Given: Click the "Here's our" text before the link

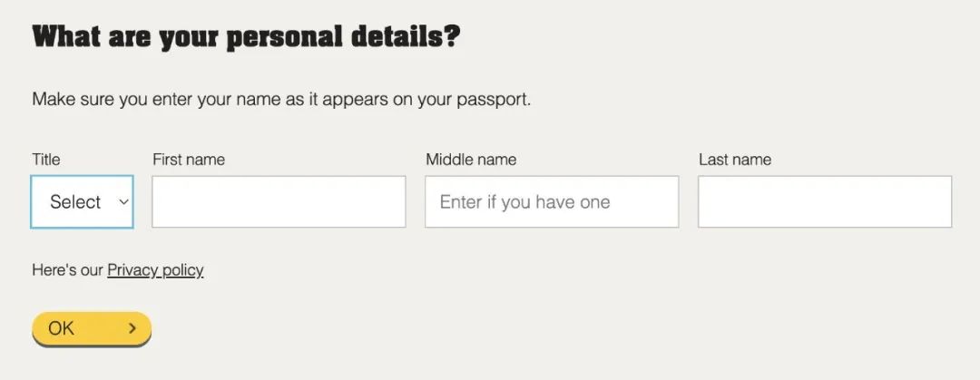Looking at the screenshot, I should (67, 270).
